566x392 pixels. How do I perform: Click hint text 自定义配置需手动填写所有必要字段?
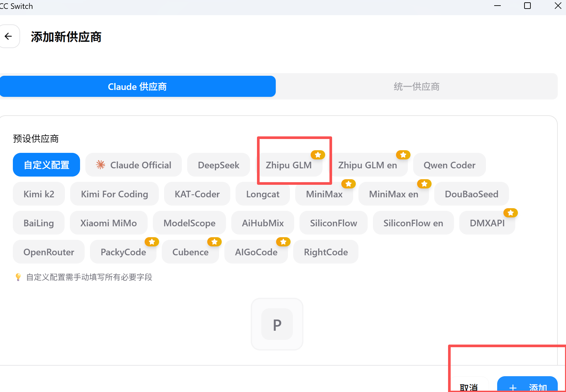89,277
